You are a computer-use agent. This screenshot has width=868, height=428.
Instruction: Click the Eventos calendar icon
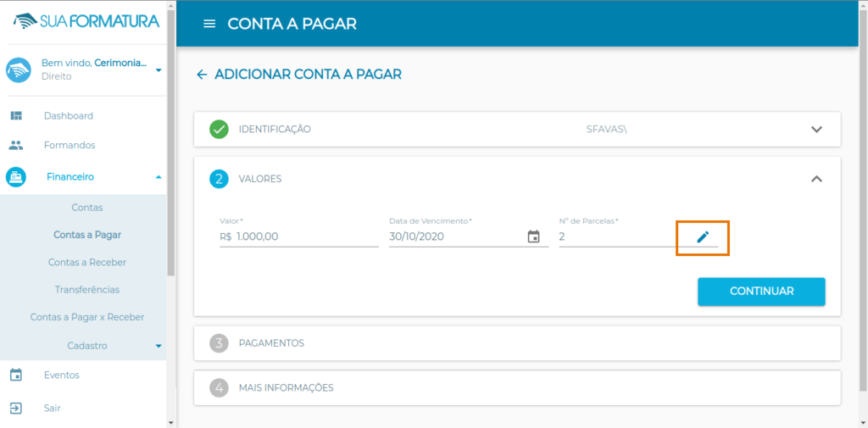pos(16,375)
